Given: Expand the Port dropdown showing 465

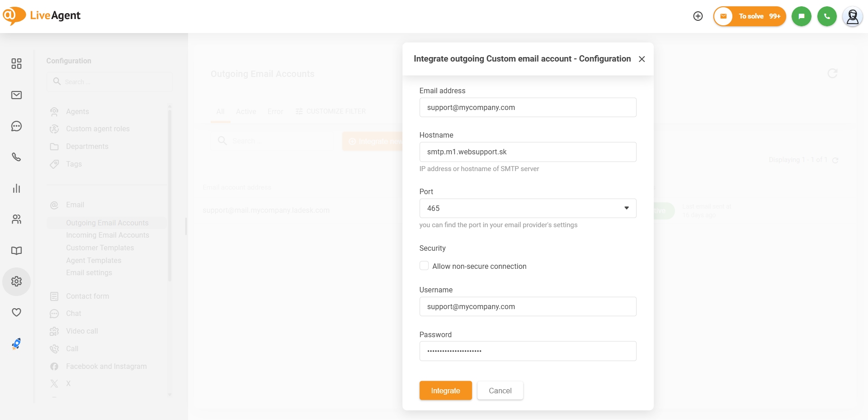Looking at the screenshot, I should (x=528, y=208).
